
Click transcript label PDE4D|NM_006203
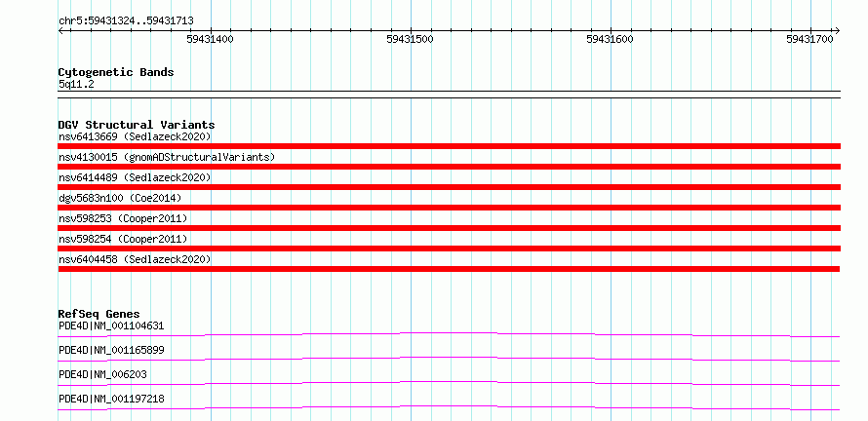(102, 374)
